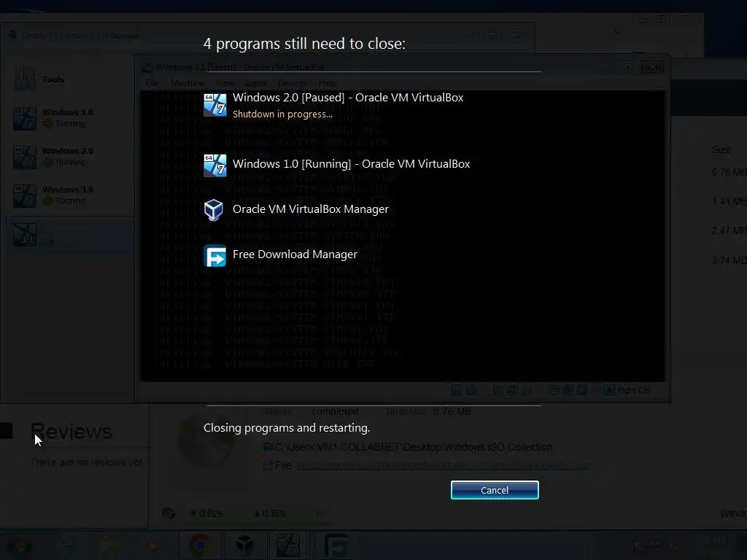Open View menu in dimmed VM window

(225, 83)
